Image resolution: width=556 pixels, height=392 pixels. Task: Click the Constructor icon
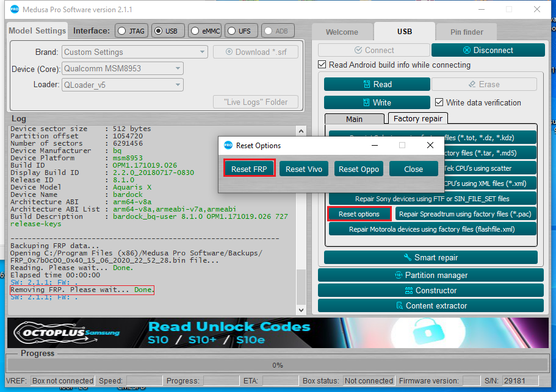tap(409, 291)
